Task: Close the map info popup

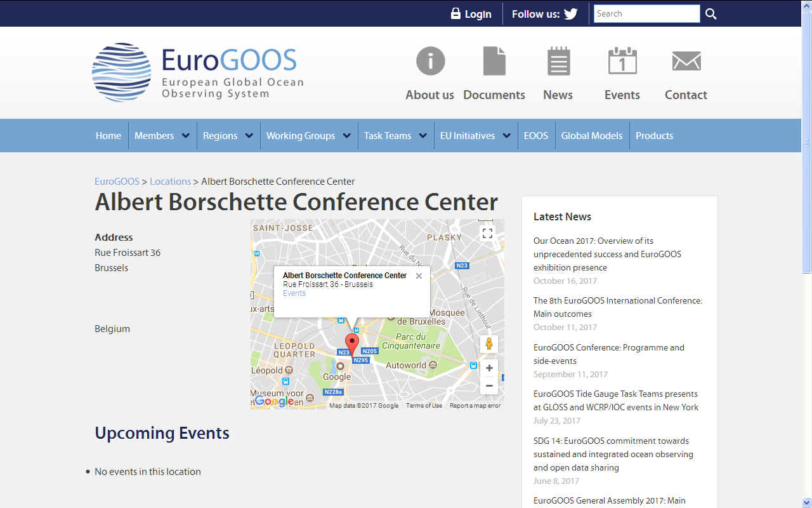Action: point(419,276)
